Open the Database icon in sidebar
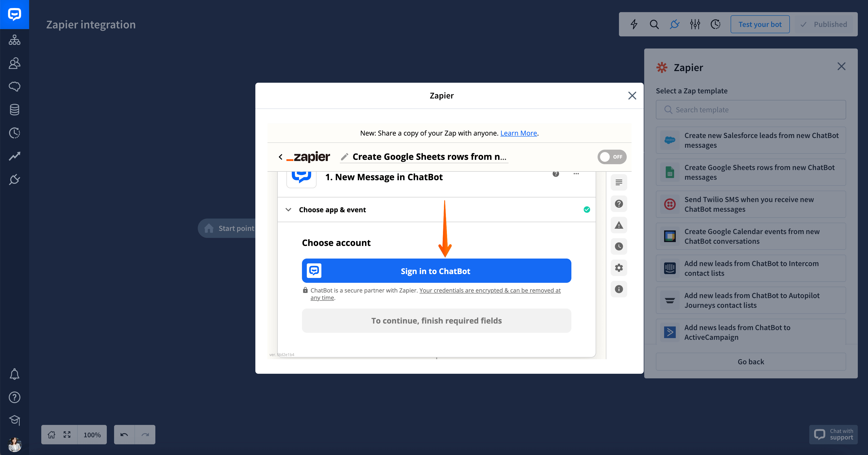This screenshot has height=455, width=868. (15, 109)
